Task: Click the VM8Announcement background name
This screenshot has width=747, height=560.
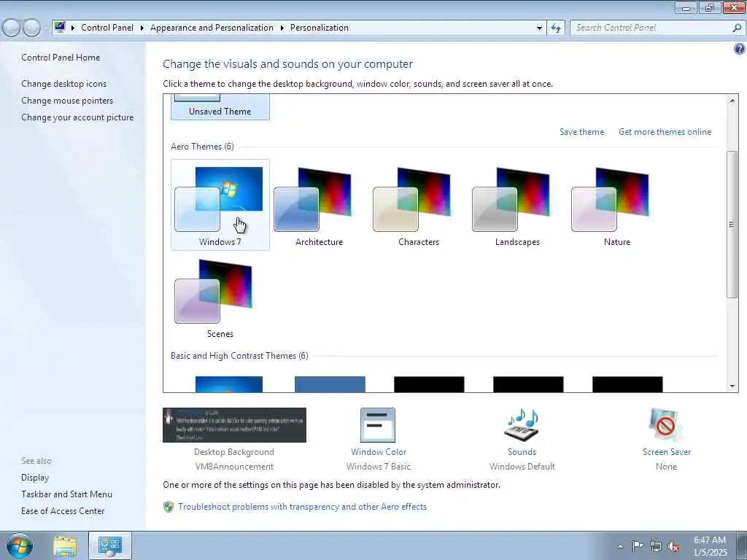Action: [x=234, y=466]
